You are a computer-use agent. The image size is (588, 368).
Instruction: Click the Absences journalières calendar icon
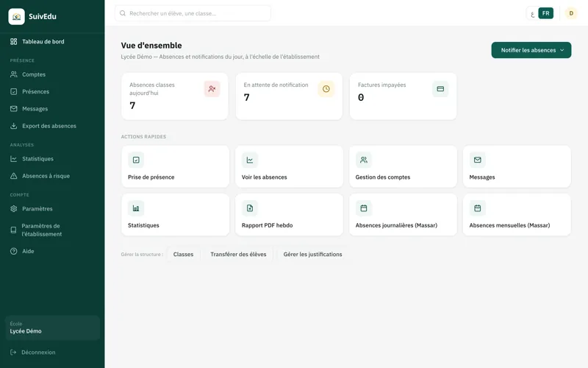(364, 208)
